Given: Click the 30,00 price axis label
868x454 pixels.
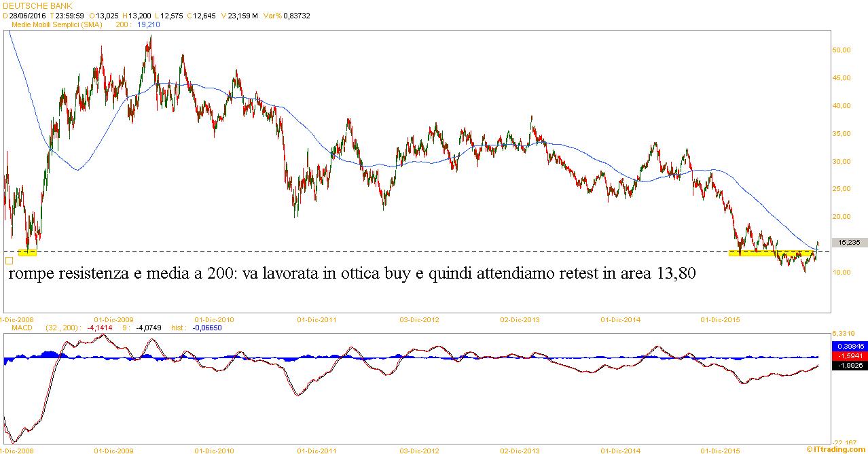Looking at the screenshot, I should (842, 162).
